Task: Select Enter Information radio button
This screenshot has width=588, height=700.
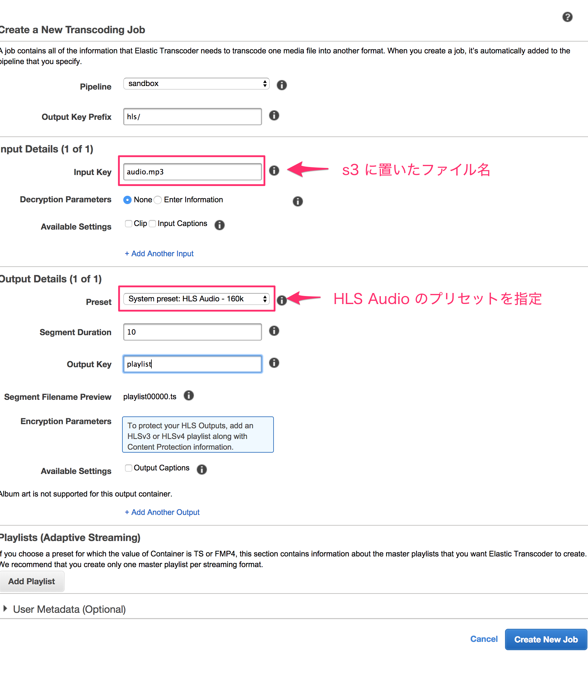Action: [x=158, y=200]
